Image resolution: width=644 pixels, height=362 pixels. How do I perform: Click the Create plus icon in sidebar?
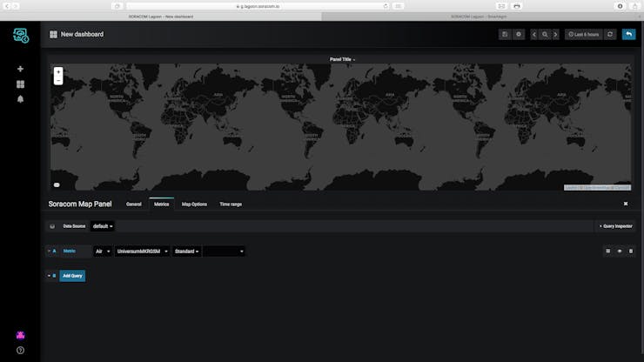pyautogui.click(x=20, y=69)
